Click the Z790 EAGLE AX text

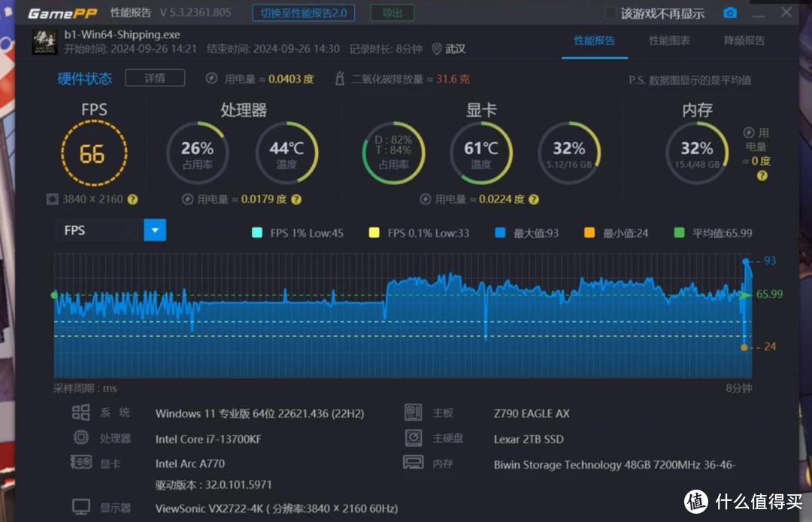tap(532, 414)
